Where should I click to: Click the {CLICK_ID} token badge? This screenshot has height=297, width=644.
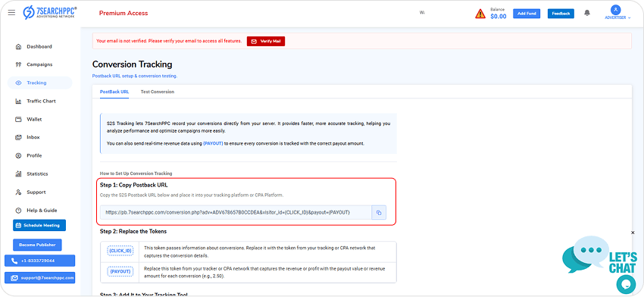pyautogui.click(x=120, y=250)
